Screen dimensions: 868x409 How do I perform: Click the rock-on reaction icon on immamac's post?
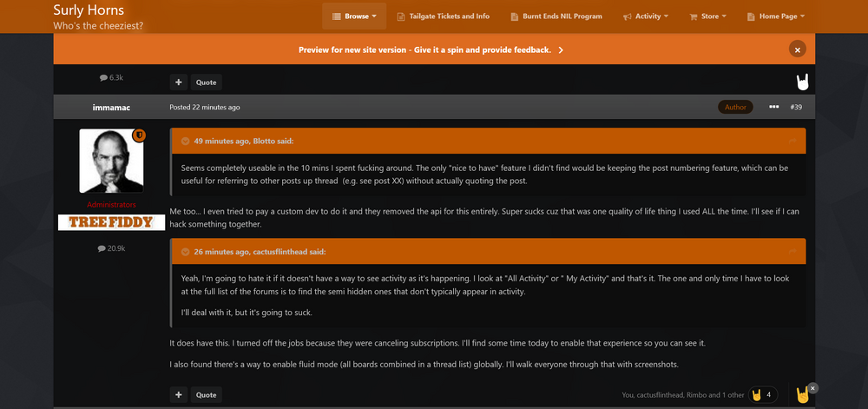[802, 394]
